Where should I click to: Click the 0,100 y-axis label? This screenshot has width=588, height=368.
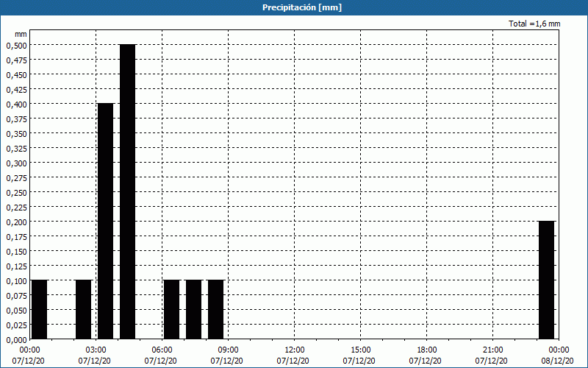tap(16, 281)
